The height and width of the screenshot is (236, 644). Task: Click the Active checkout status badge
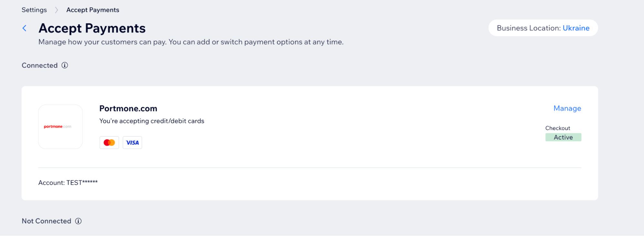pos(563,137)
